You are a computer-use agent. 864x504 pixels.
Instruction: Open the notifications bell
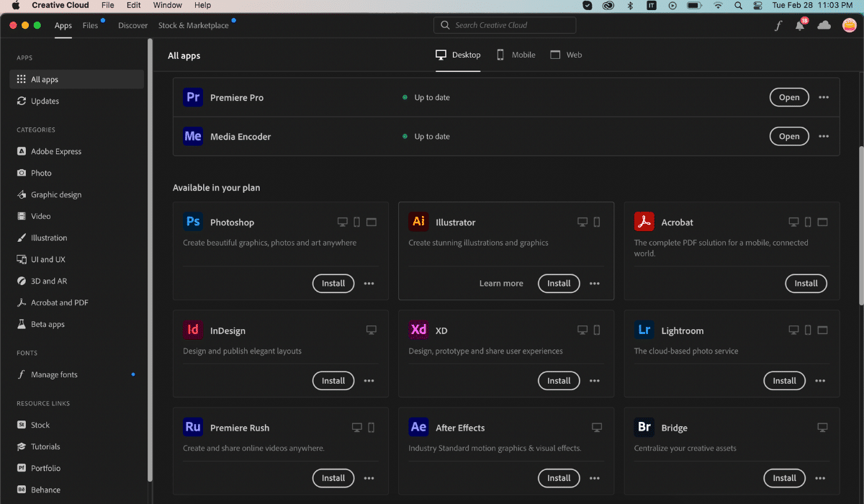coord(800,25)
